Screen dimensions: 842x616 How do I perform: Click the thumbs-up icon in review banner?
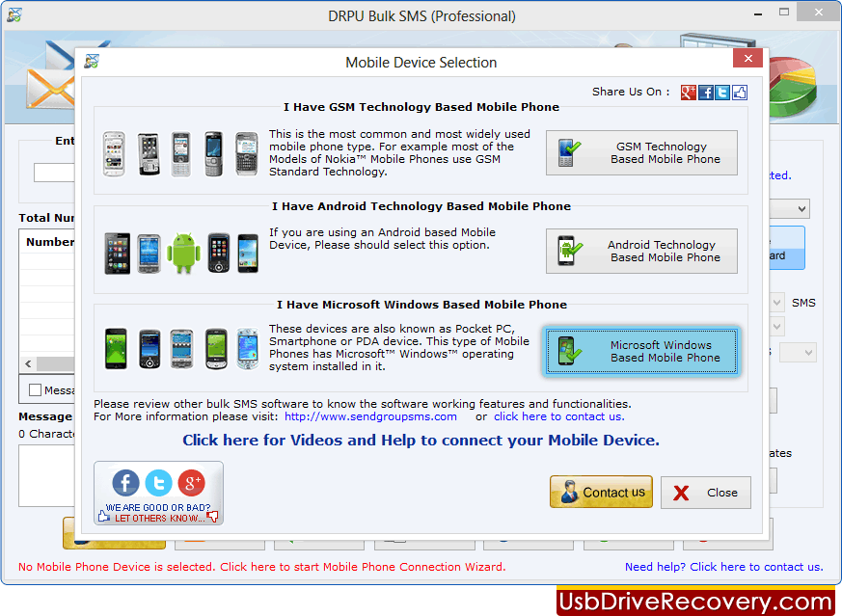(103, 517)
